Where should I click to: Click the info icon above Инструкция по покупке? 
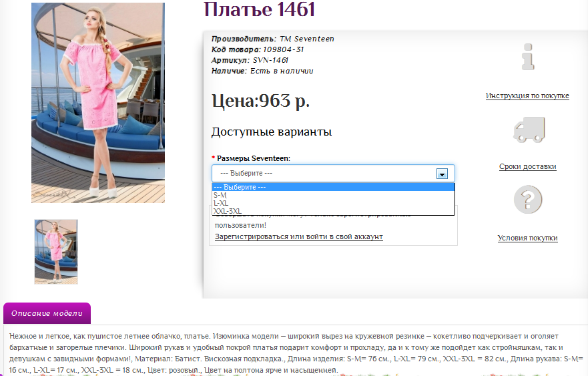click(x=528, y=57)
